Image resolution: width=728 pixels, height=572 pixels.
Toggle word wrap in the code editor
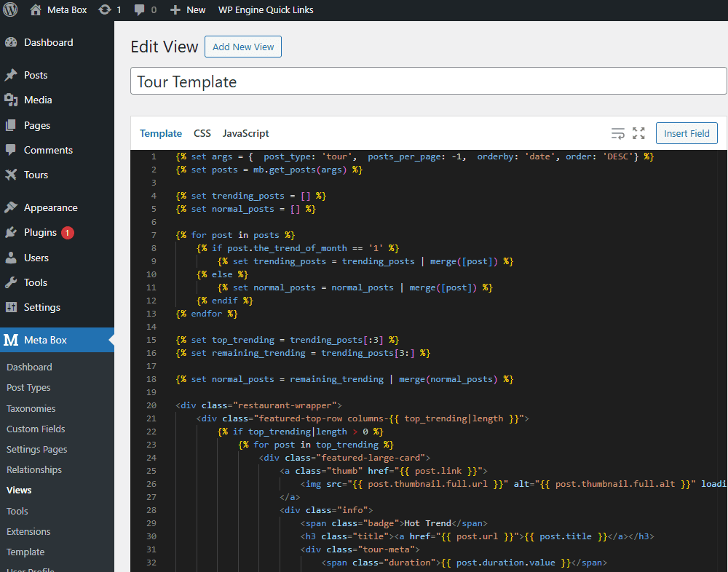click(x=617, y=133)
